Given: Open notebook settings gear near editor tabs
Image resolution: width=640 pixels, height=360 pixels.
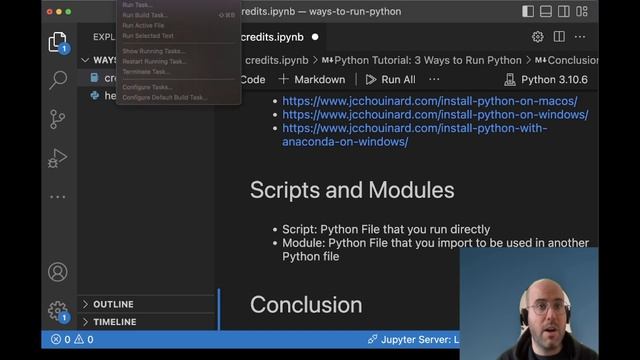Looking at the screenshot, I should (538, 37).
